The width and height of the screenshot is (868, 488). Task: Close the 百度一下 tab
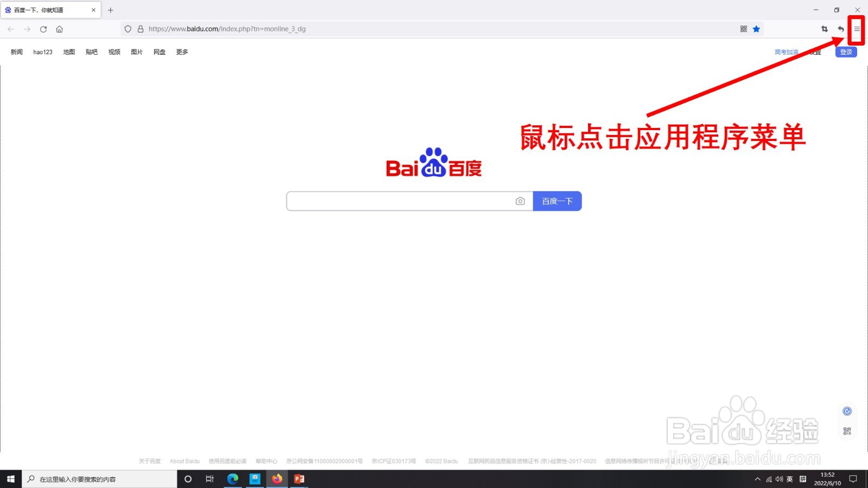click(93, 10)
